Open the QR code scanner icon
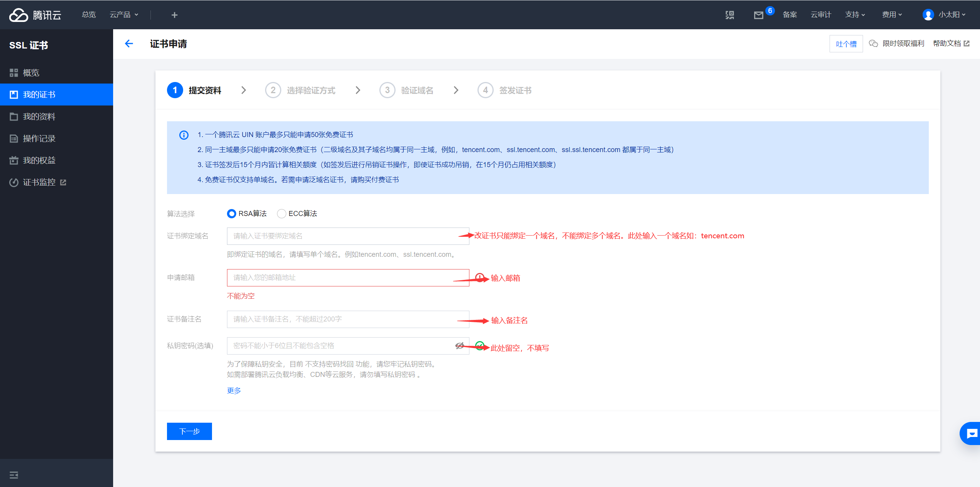This screenshot has height=487, width=980. [730, 15]
